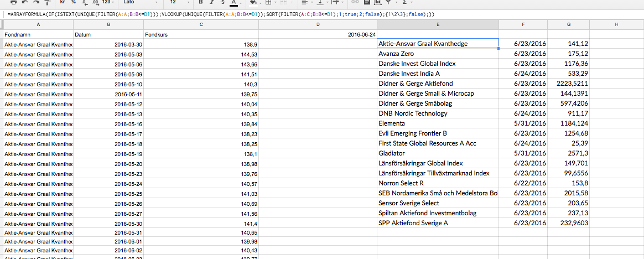Select the 2016-05-31 cell in column B

[108, 232]
